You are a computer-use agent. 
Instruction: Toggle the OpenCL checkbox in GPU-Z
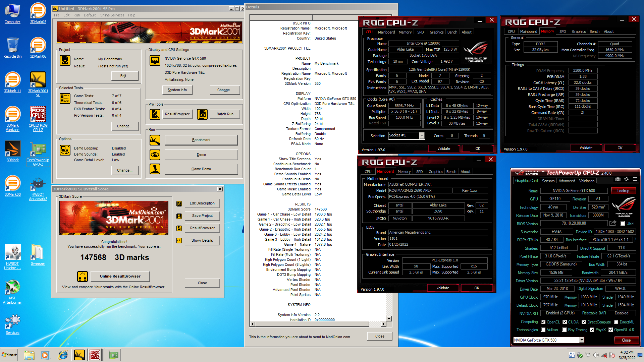tap(543, 322)
